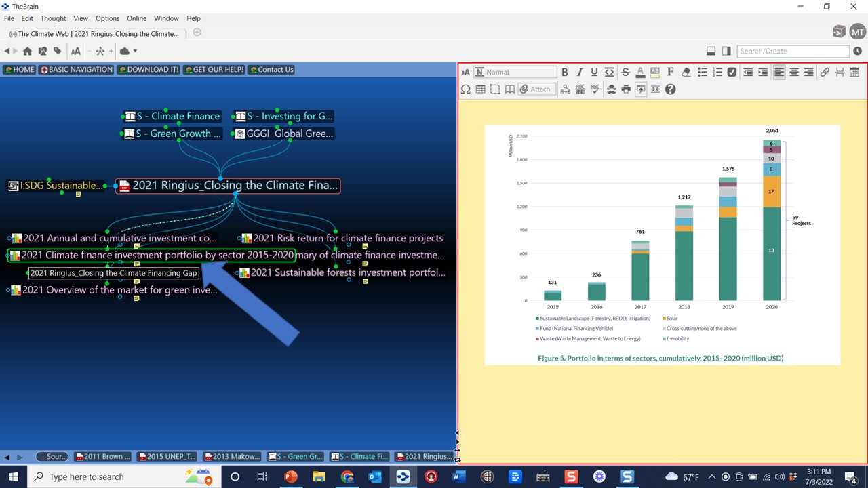
Task: Insert a table using the grid icon
Action: (480, 89)
